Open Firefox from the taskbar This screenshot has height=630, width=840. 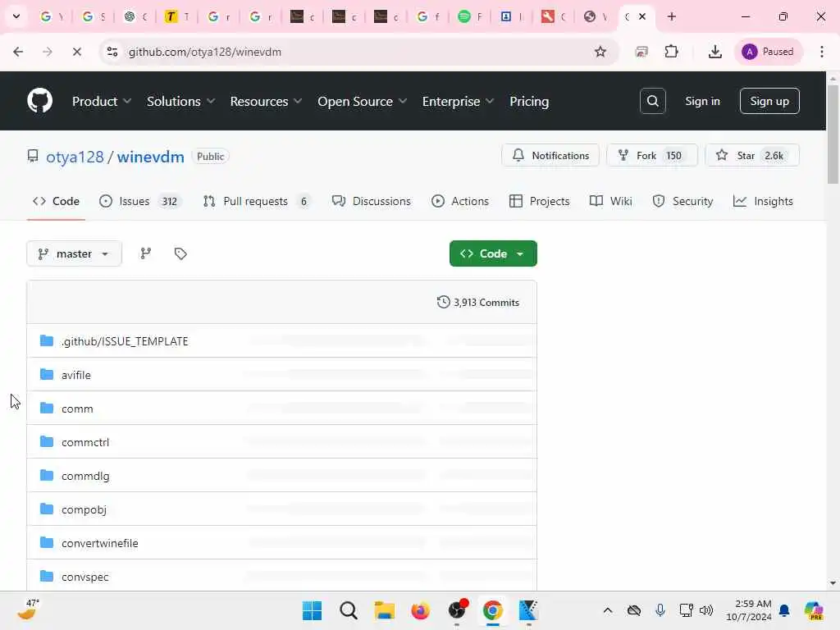point(421,610)
